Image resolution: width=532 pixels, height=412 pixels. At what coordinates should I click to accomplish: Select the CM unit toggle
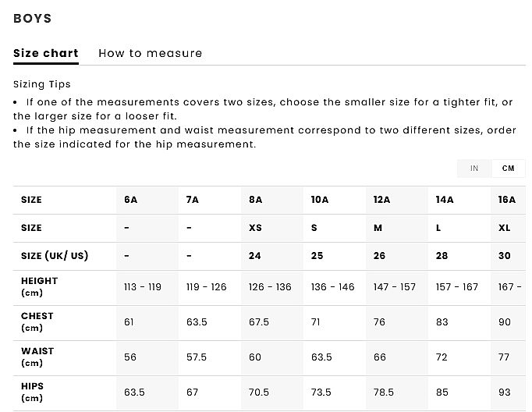pos(509,169)
